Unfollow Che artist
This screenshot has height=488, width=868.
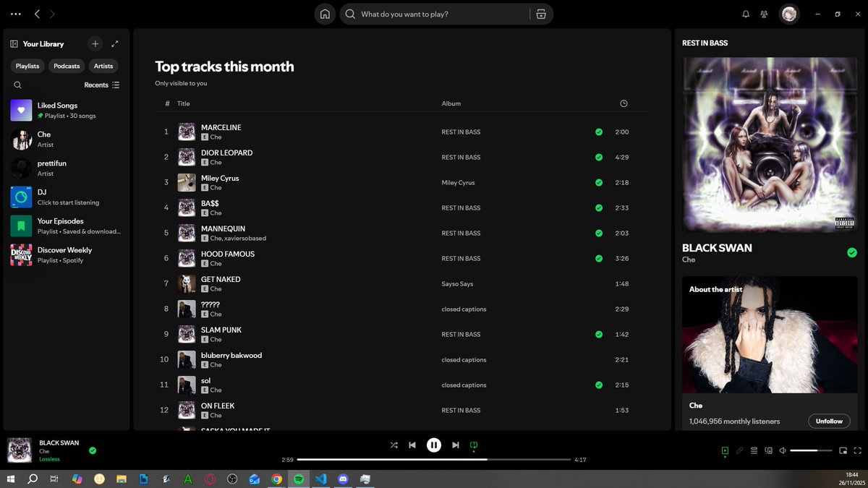(829, 421)
